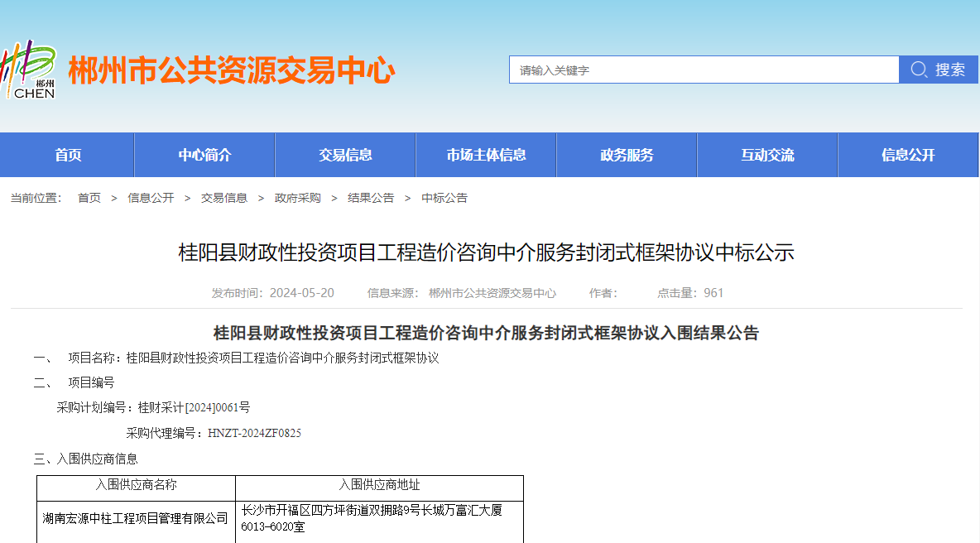Viewport: 980px width, 543px height.
Task: Go to 结果公告 in breadcrumb
Action: pyautogui.click(x=371, y=198)
